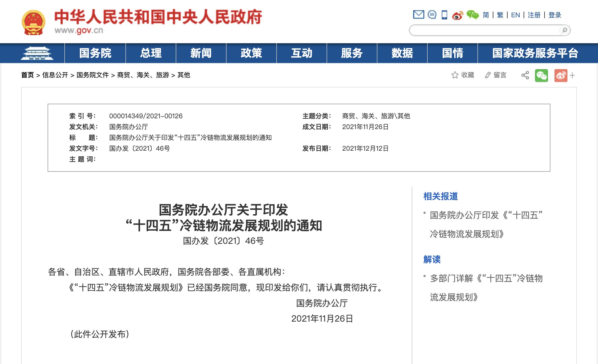This screenshot has width=598, height=364.
Task: Switch language to EN
Action: 515,15
